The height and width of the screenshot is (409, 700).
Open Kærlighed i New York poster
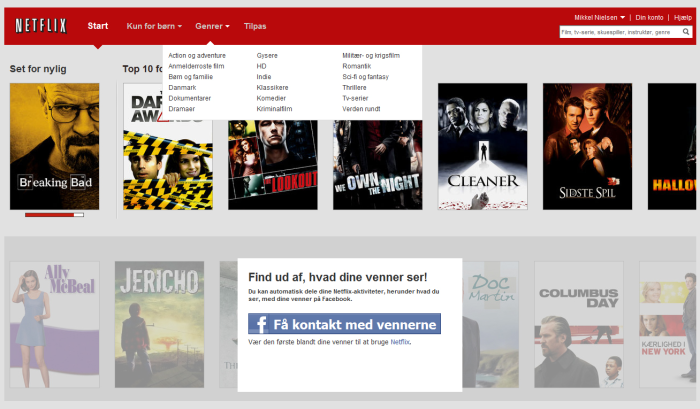click(668, 325)
